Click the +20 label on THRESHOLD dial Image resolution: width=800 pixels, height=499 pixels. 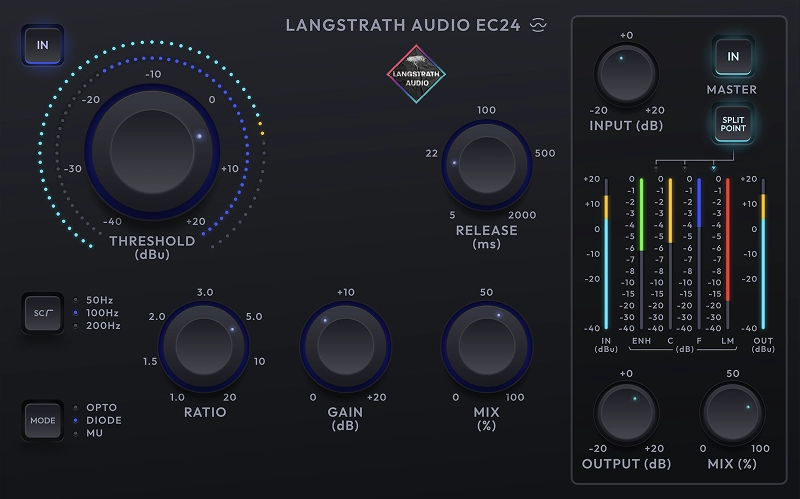[x=196, y=221]
